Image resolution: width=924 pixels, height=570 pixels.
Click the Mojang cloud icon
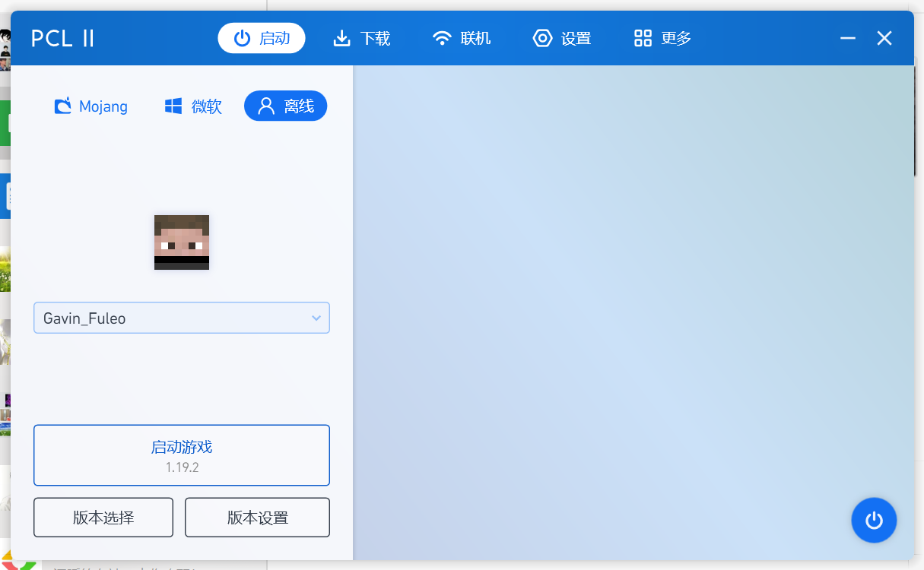pyautogui.click(x=62, y=106)
